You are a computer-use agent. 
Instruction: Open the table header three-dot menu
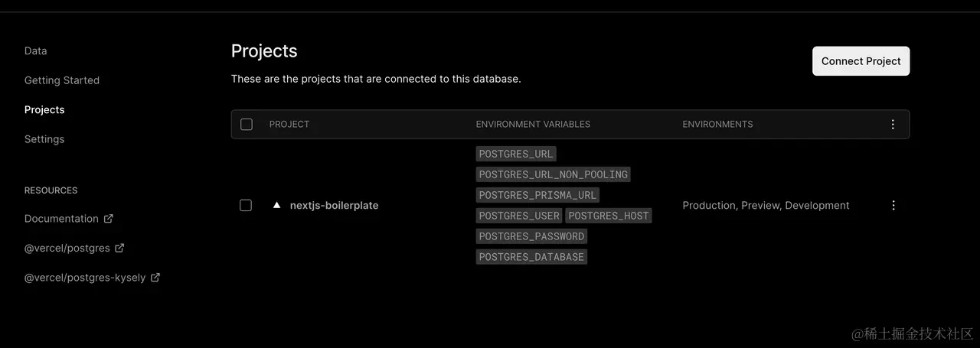click(893, 124)
